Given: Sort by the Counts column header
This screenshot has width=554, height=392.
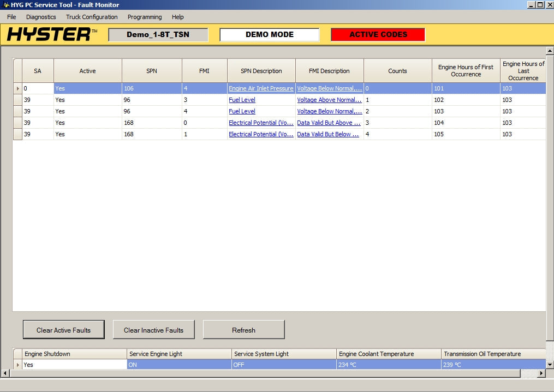Looking at the screenshot, I should (397, 71).
